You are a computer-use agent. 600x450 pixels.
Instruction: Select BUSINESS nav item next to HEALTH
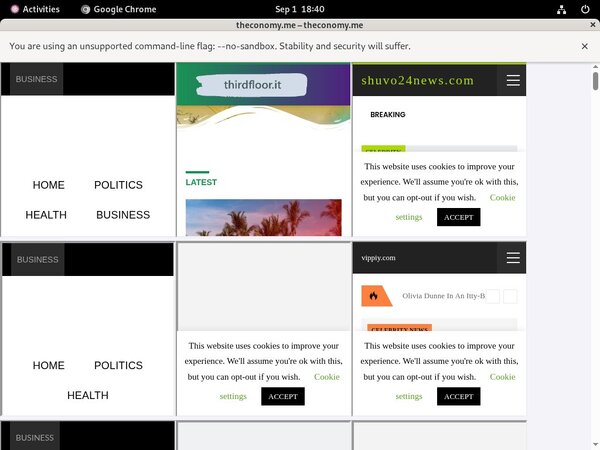point(123,215)
